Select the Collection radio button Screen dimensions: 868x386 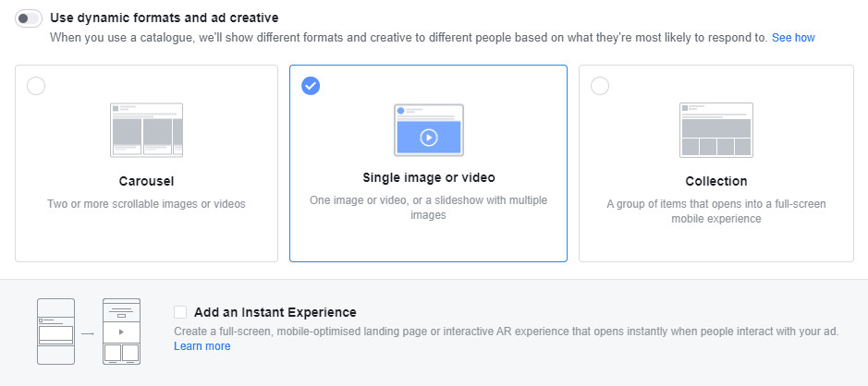(600, 86)
